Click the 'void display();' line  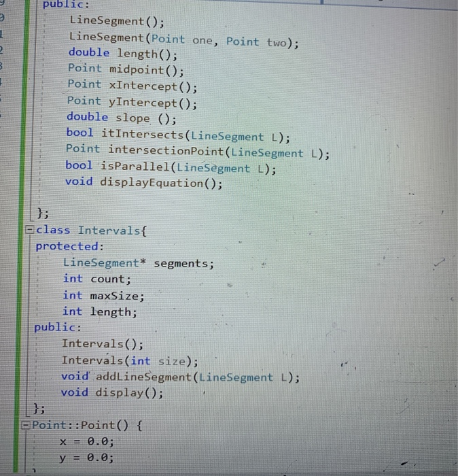pyautogui.click(x=112, y=392)
